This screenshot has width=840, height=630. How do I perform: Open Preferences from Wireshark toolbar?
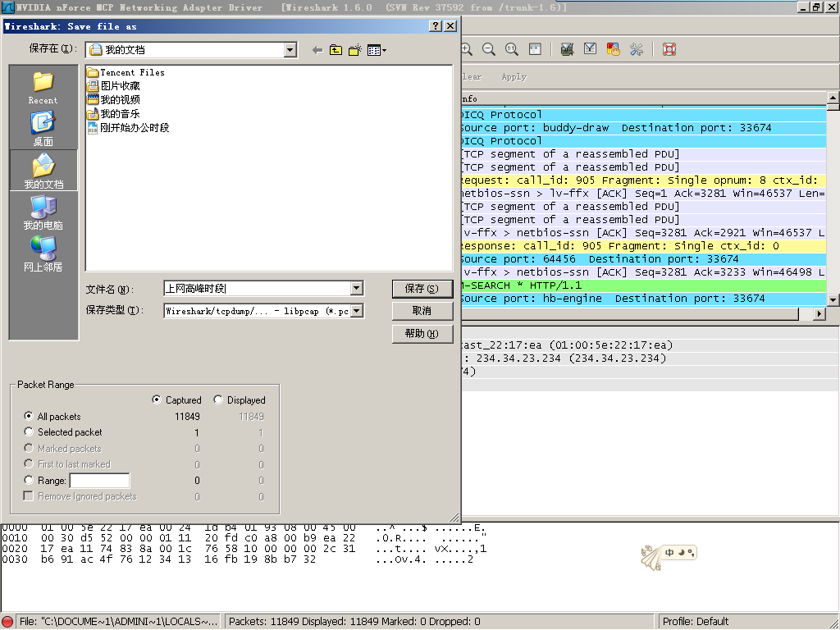637,50
